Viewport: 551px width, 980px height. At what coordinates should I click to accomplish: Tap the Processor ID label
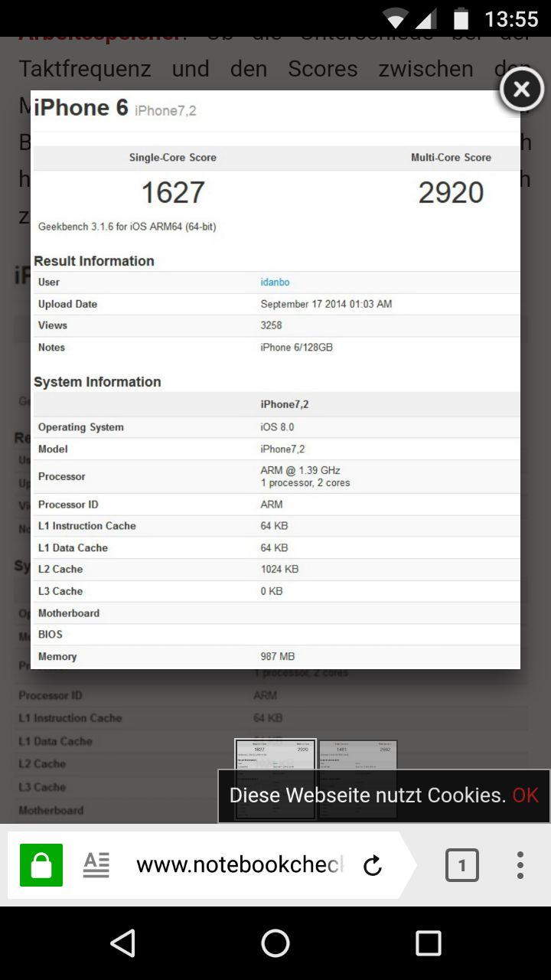[68, 505]
